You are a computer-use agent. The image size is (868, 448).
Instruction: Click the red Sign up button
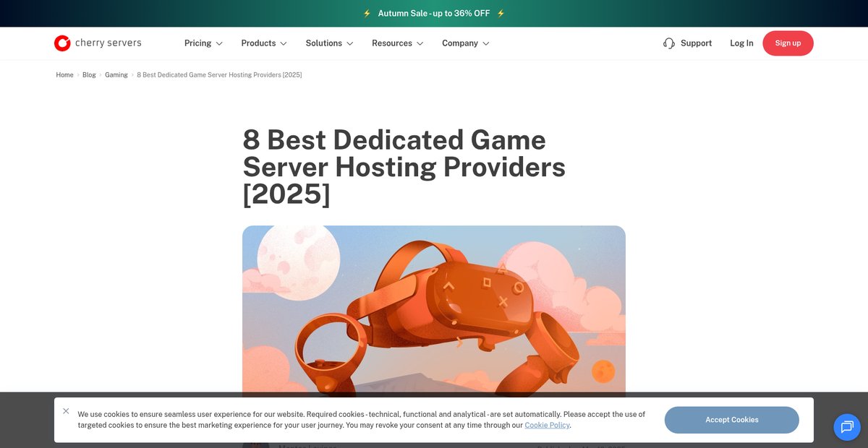(788, 43)
